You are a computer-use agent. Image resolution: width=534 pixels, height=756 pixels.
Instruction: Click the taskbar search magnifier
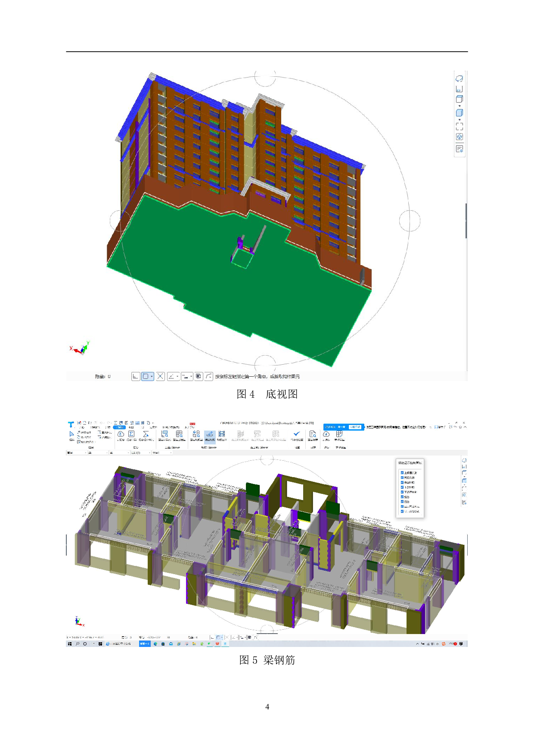click(78, 644)
